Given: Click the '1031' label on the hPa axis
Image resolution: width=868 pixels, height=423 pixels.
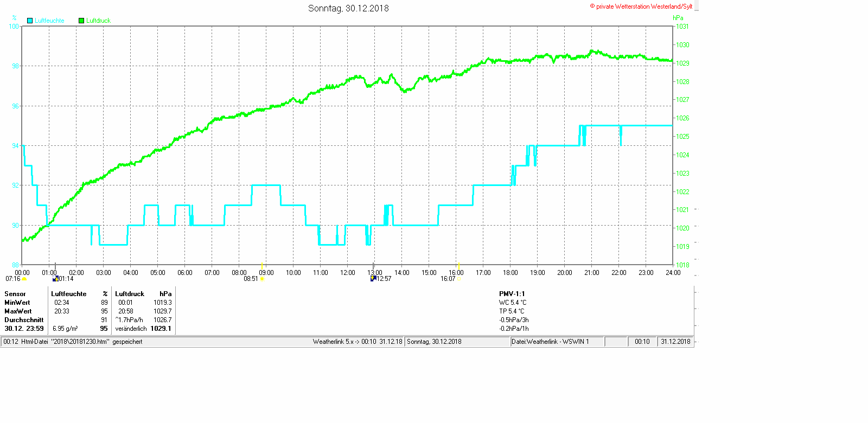Looking at the screenshot, I should coord(682,27).
